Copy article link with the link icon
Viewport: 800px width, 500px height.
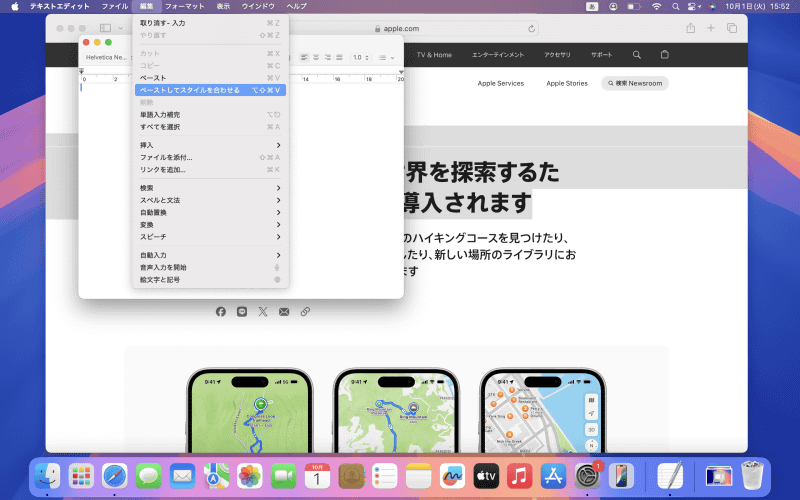tap(305, 312)
